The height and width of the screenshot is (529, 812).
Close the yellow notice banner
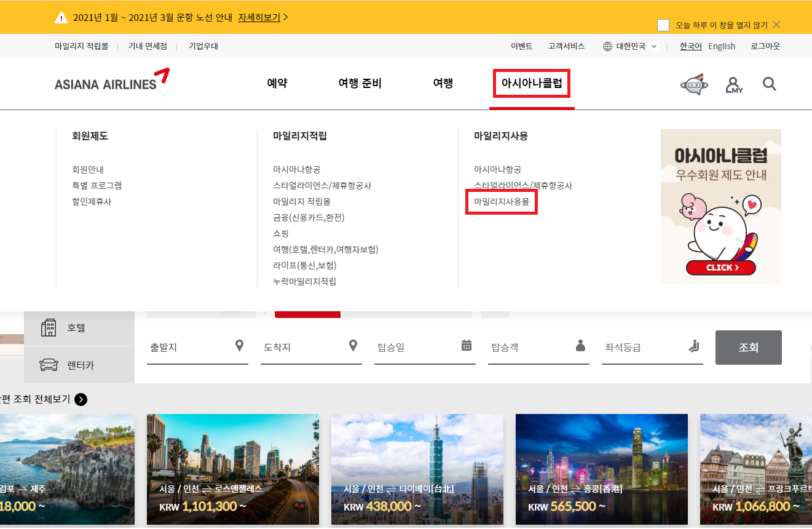pos(776,25)
